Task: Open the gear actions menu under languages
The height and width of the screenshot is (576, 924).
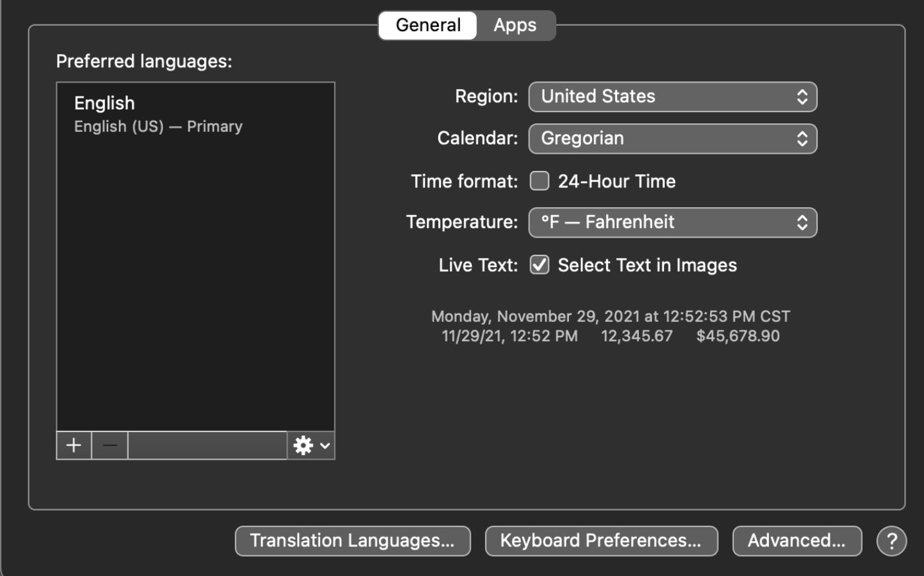Action: (304, 445)
